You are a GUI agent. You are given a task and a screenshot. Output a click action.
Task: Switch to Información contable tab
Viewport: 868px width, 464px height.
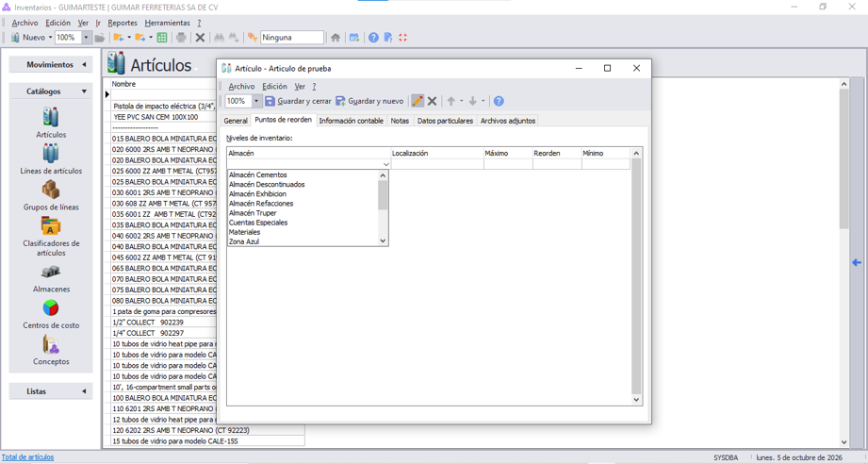(x=351, y=121)
